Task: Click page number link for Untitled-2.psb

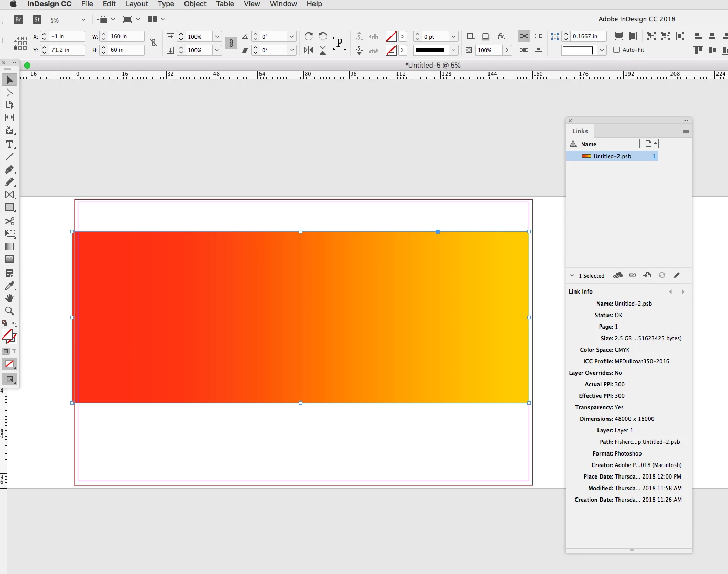Action: 654,156
